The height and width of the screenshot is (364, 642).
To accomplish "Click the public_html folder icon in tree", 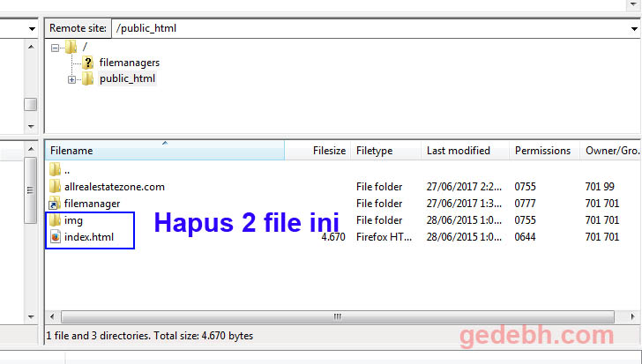I will tap(87, 78).
